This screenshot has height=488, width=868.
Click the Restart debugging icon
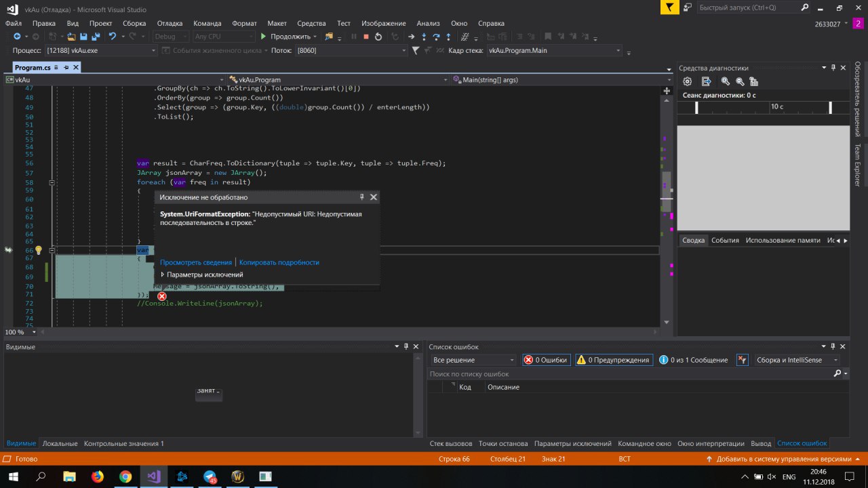pyautogui.click(x=378, y=37)
